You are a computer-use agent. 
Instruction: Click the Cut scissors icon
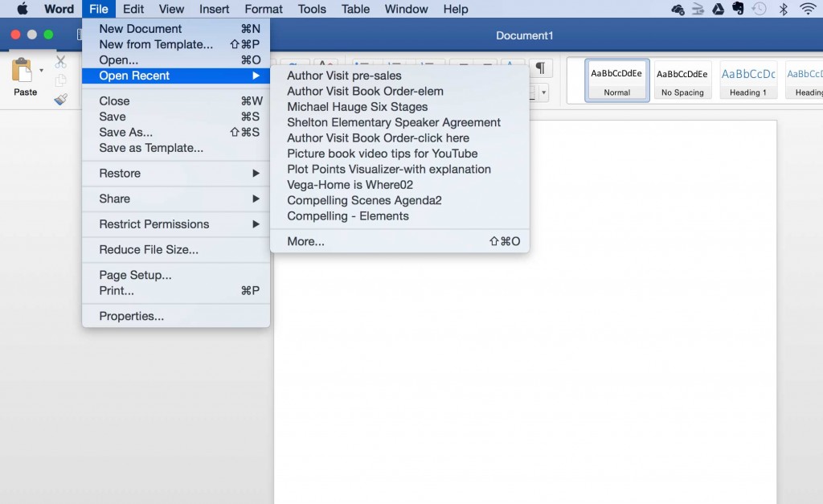point(61,62)
